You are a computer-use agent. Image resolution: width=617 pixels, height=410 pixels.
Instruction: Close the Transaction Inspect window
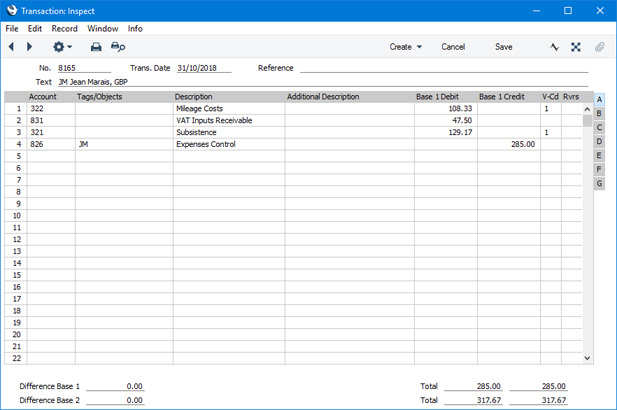point(600,11)
